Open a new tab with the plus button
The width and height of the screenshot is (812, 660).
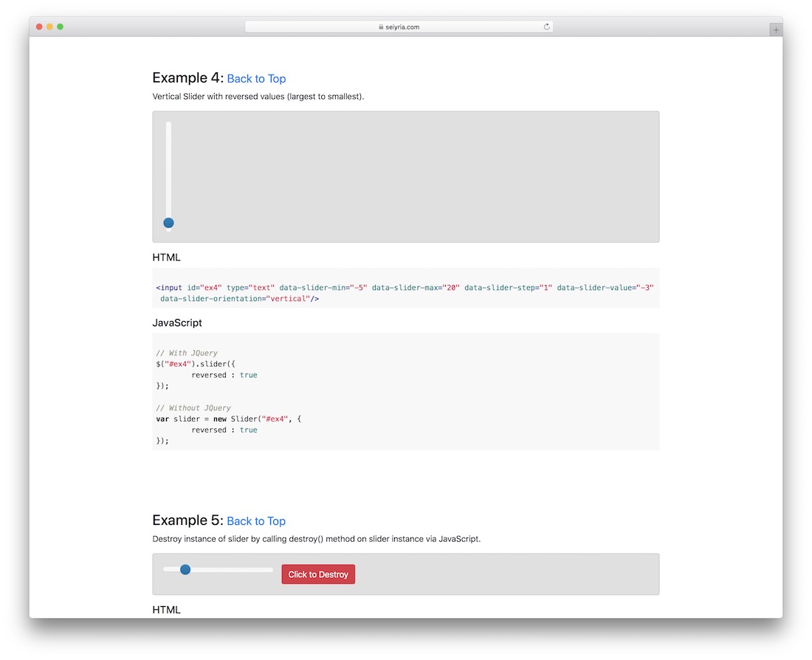775,30
